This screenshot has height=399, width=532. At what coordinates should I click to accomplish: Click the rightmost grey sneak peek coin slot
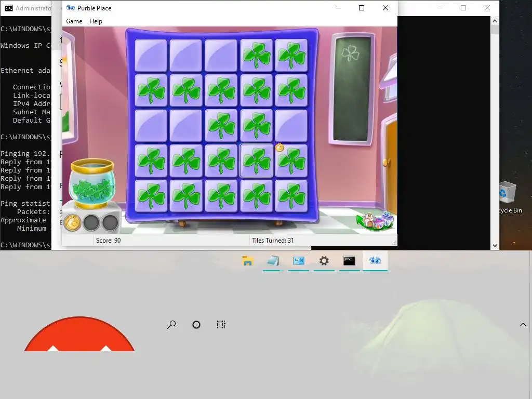point(110,223)
